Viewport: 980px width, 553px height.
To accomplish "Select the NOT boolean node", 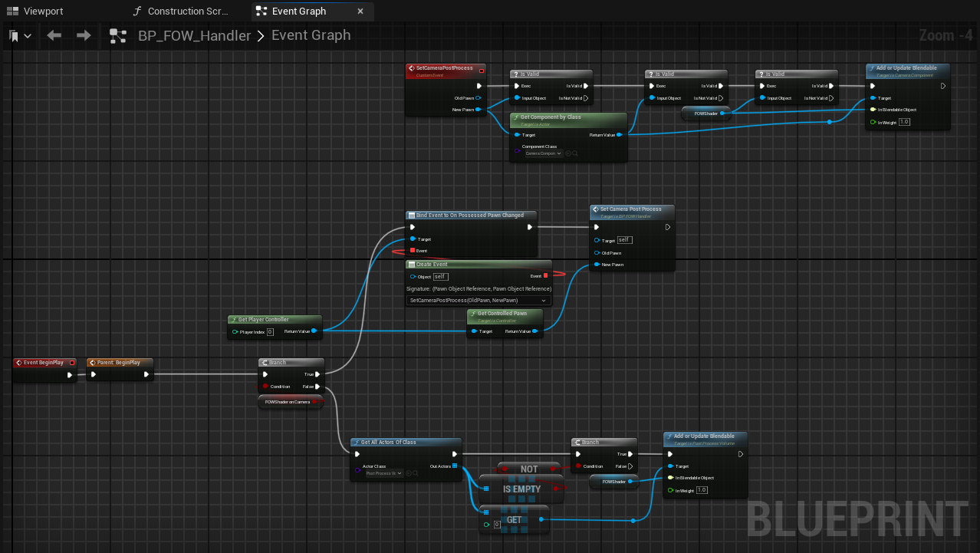I will (529, 468).
